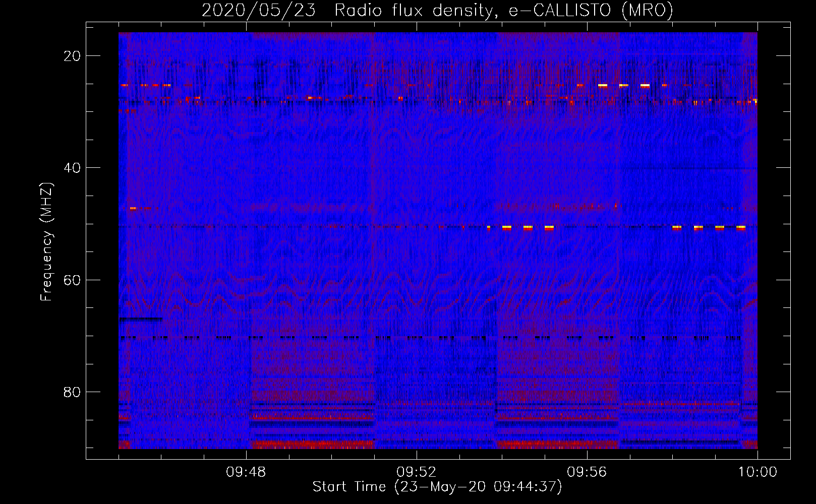This screenshot has width=816, height=504.
Task: Click the frequency tick label 40
Action: tap(72, 168)
